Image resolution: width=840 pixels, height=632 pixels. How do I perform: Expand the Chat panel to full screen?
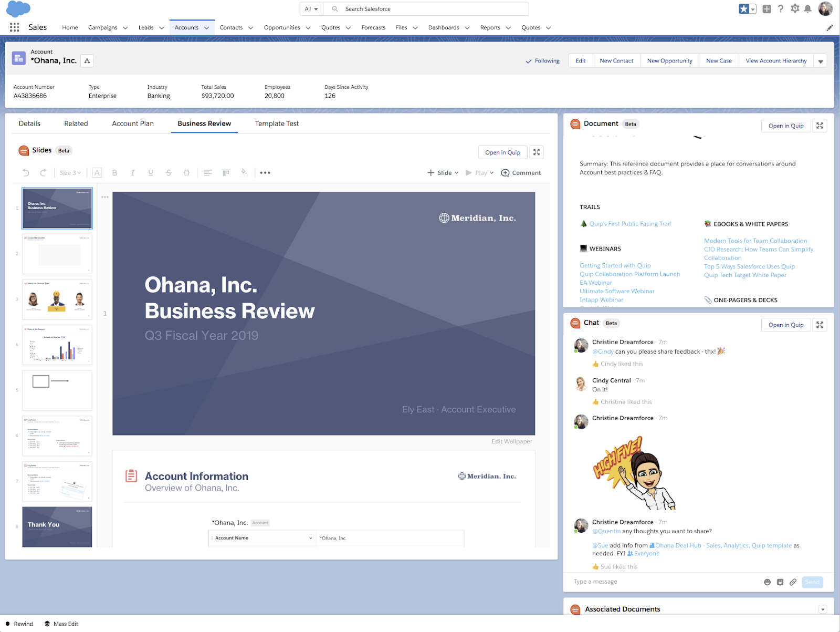tap(820, 325)
